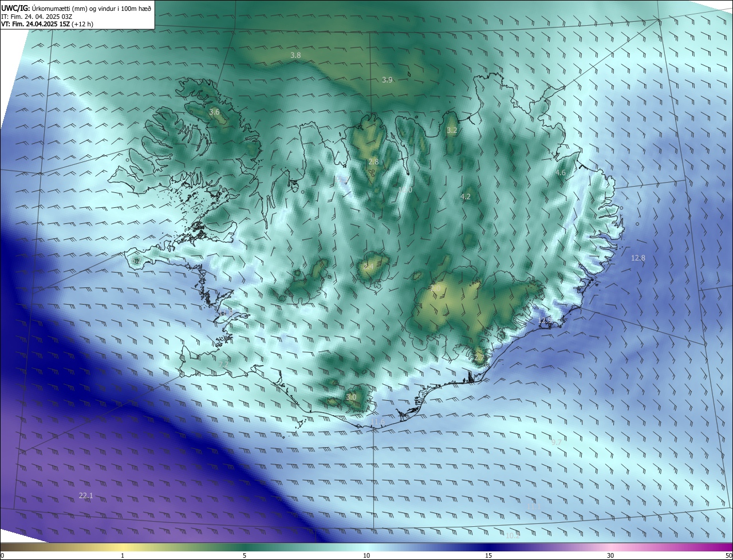
Task: Click the 22.1 value label in the purple area
Action: [86, 496]
